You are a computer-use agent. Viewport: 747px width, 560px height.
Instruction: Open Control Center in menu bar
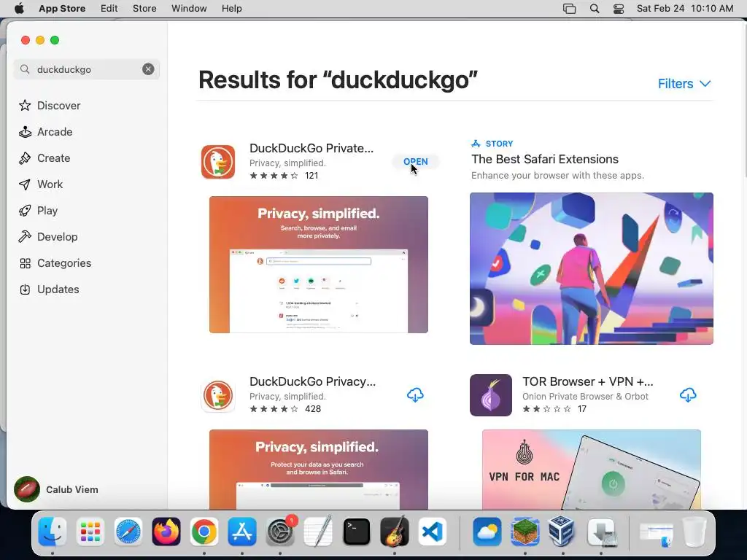pyautogui.click(x=619, y=9)
